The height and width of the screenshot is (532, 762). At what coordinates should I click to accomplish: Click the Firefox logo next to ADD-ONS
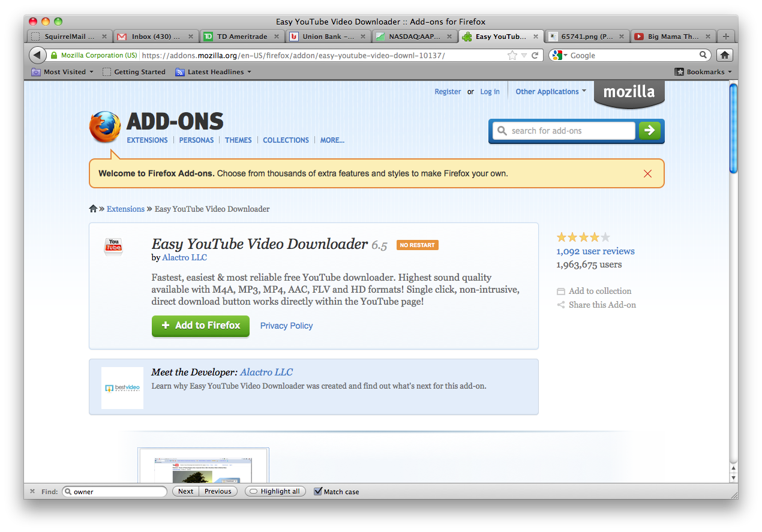[105, 127]
